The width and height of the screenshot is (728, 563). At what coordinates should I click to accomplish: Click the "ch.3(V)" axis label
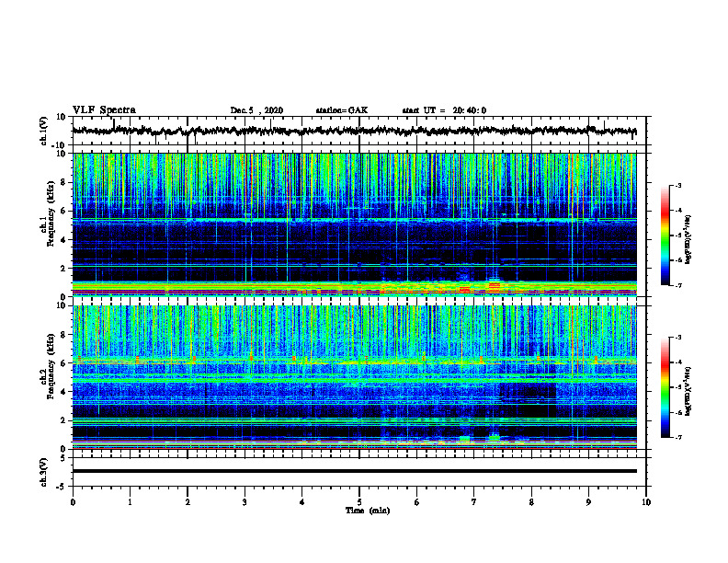(x=43, y=472)
